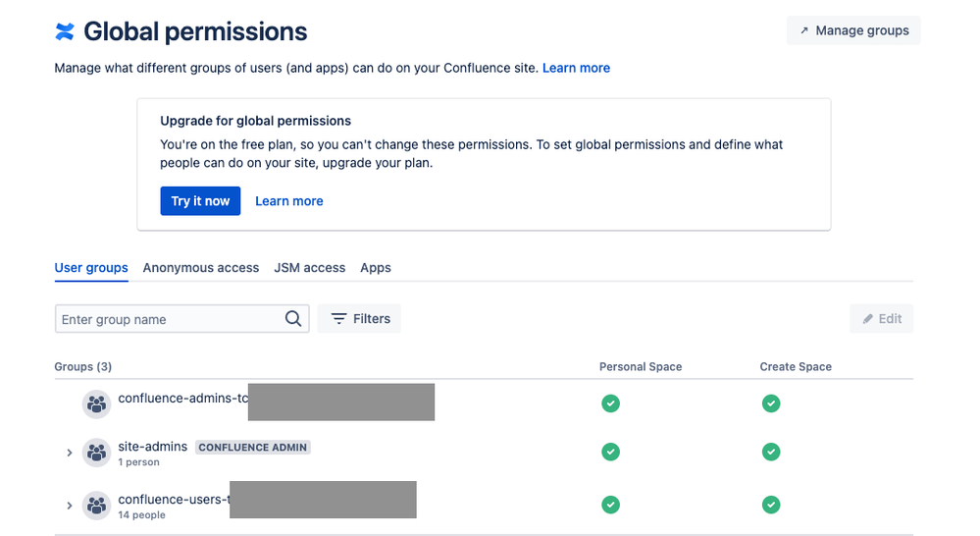Viewport: 980px width, 536px height.
Task: Switch to the JSM access tab
Action: pyautogui.click(x=310, y=267)
